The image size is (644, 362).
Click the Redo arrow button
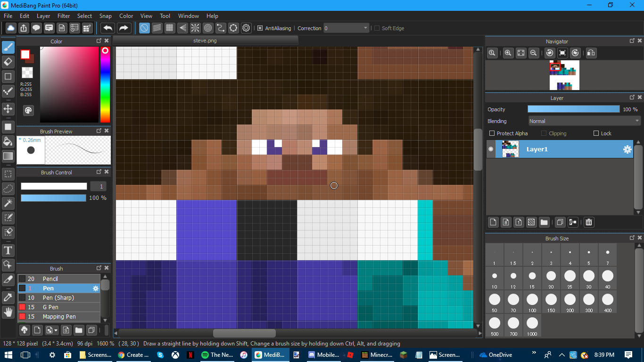point(124,28)
